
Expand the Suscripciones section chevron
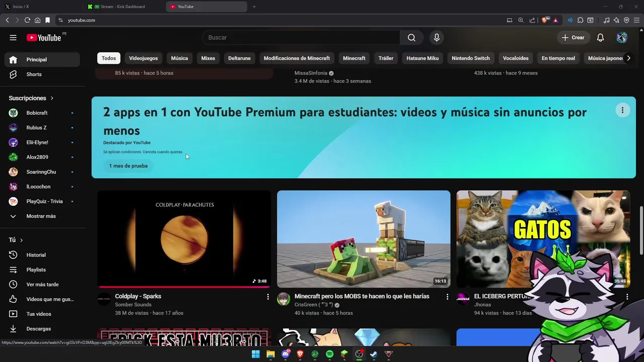[52, 98]
